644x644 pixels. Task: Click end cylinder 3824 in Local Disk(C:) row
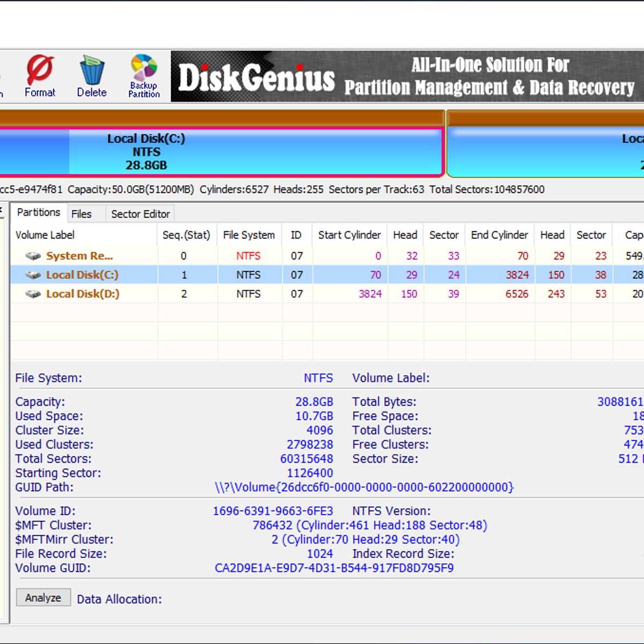[517, 275]
